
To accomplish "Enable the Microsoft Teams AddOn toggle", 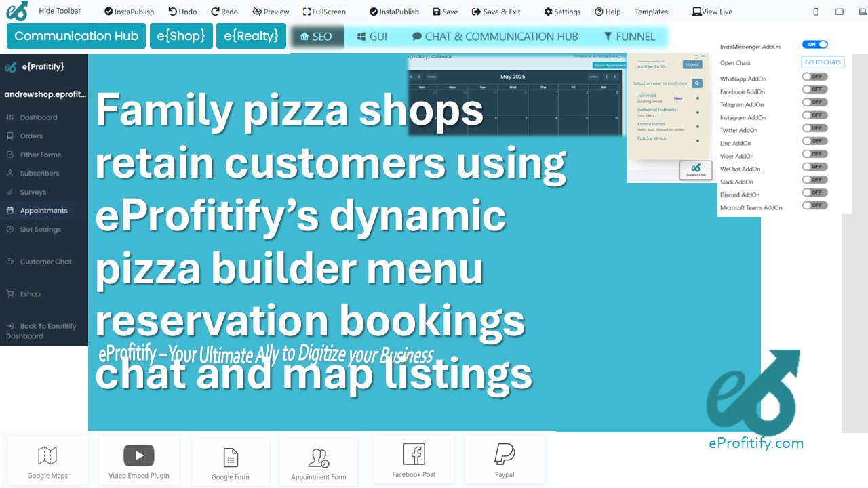I will pyautogui.click(x=814, y=205).
